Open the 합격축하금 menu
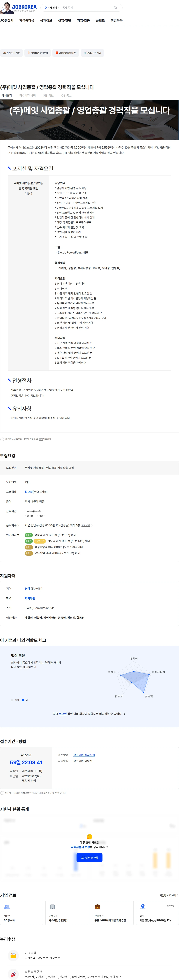179x980 pixels. (x=27, y=20)
